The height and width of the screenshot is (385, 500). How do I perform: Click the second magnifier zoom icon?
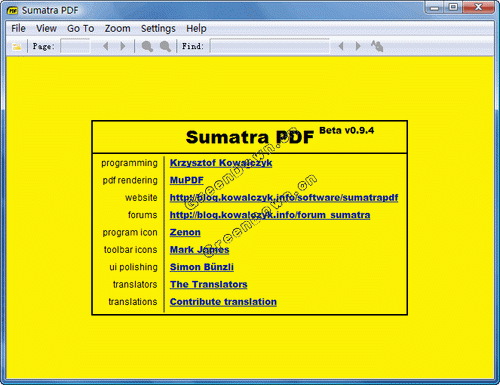click(x=165, y=46)
